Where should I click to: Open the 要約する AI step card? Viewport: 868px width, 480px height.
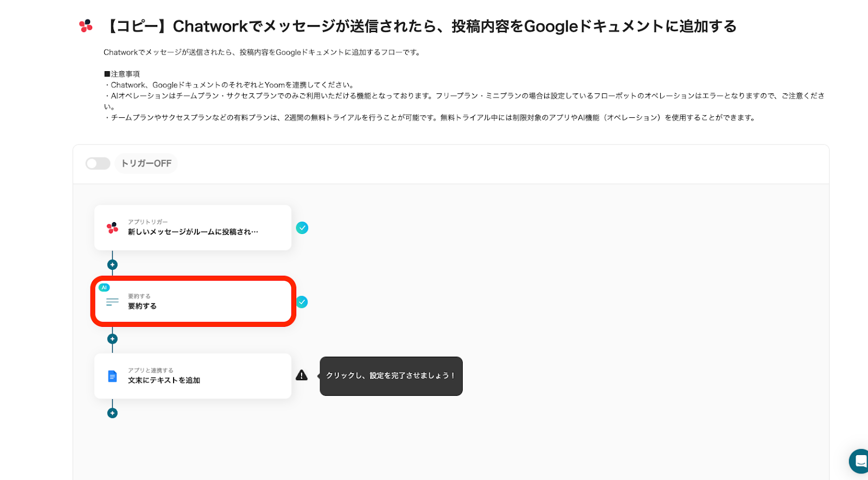(x=193, y=301)
